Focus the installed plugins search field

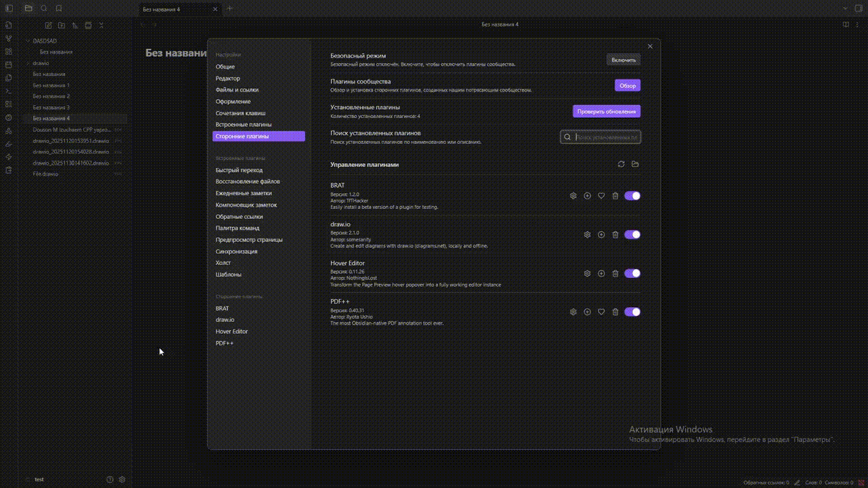point(606,138)
